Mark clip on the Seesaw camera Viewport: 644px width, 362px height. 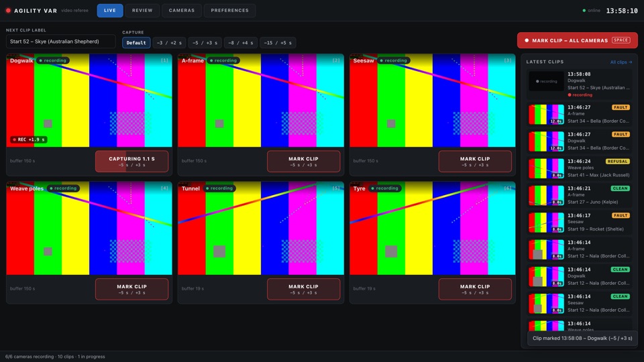pyautogui.click(x=475, y=162)
